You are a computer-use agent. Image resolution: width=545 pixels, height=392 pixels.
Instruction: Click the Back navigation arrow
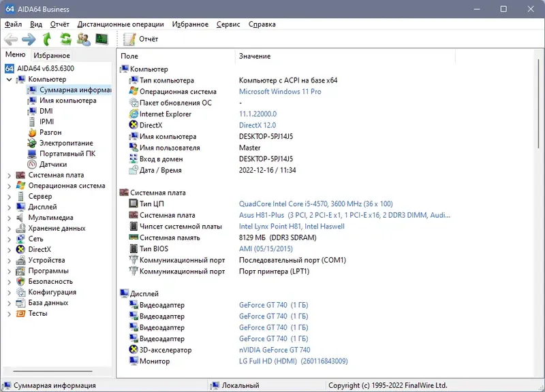11,39
